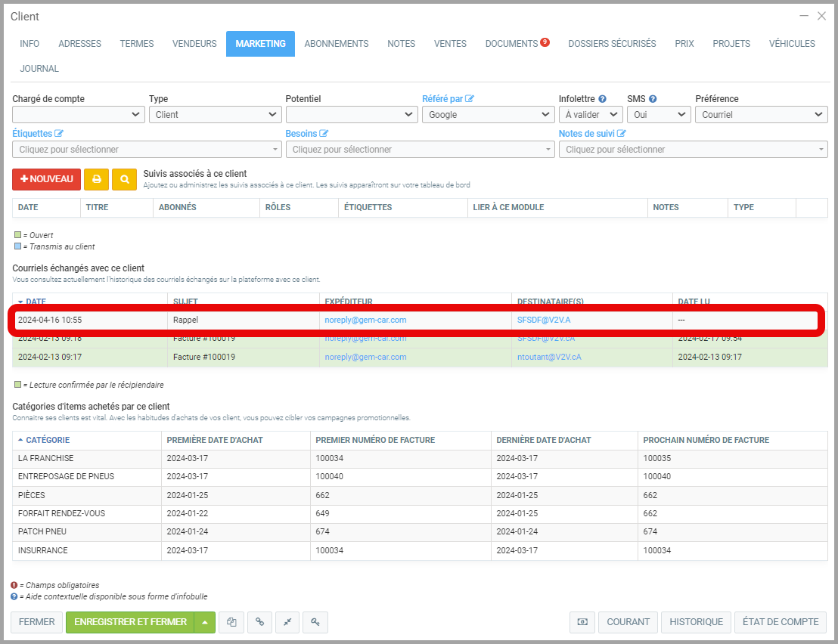Open the Chargé de compte dropdown

click(x=78, y=115)
